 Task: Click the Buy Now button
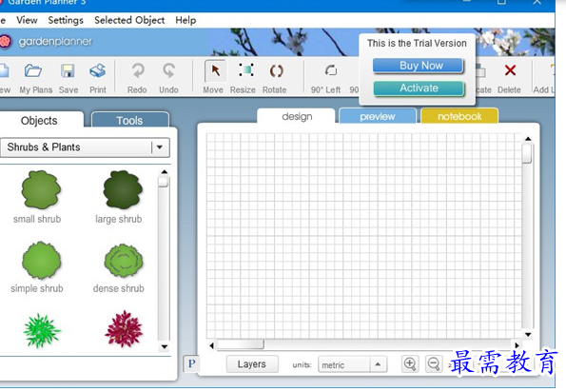[418, 66]
